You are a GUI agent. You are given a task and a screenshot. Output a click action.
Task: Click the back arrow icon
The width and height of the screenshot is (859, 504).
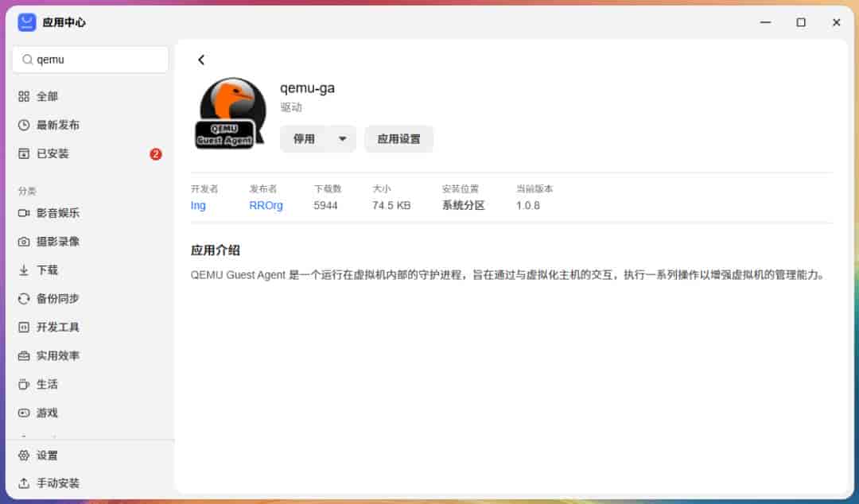[201, 60]
